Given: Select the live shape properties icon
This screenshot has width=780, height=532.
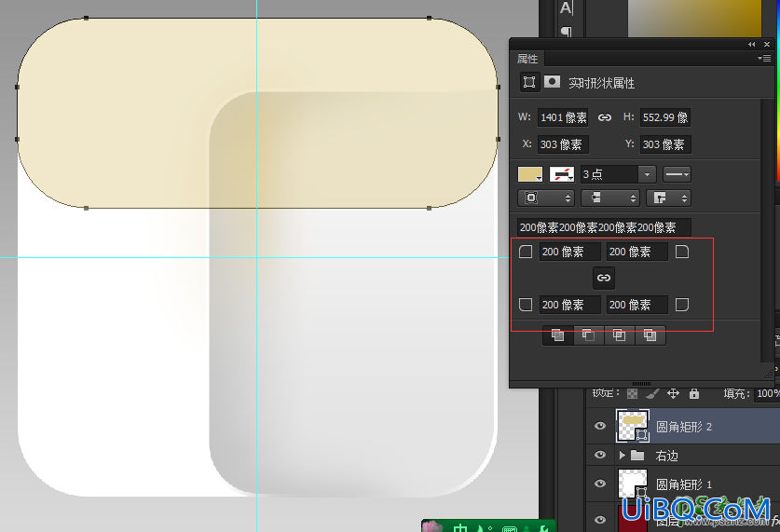Looking at the screenshot, I should point(529,82).
